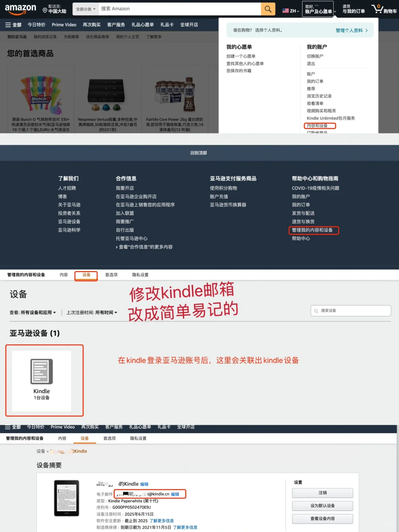Click 回到顶部 back-to-top bar
The height and width of the screenshot is (532, 399).
(199, 153)
